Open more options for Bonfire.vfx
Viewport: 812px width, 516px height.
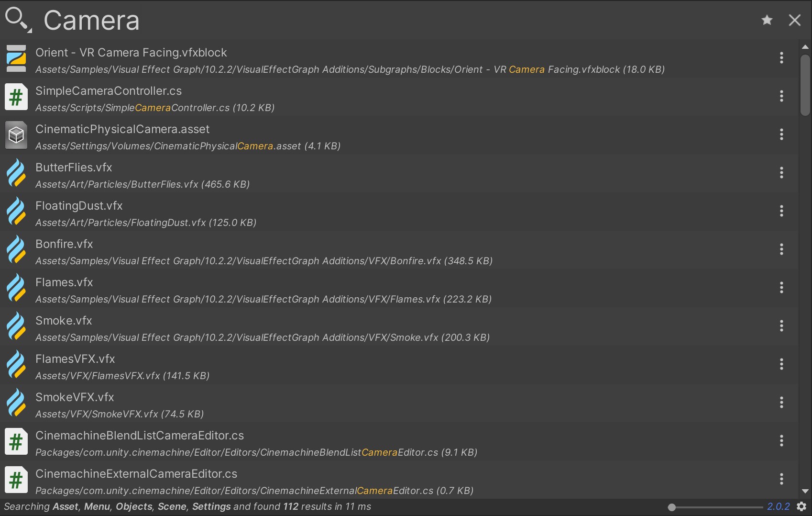tap(781, 249)
